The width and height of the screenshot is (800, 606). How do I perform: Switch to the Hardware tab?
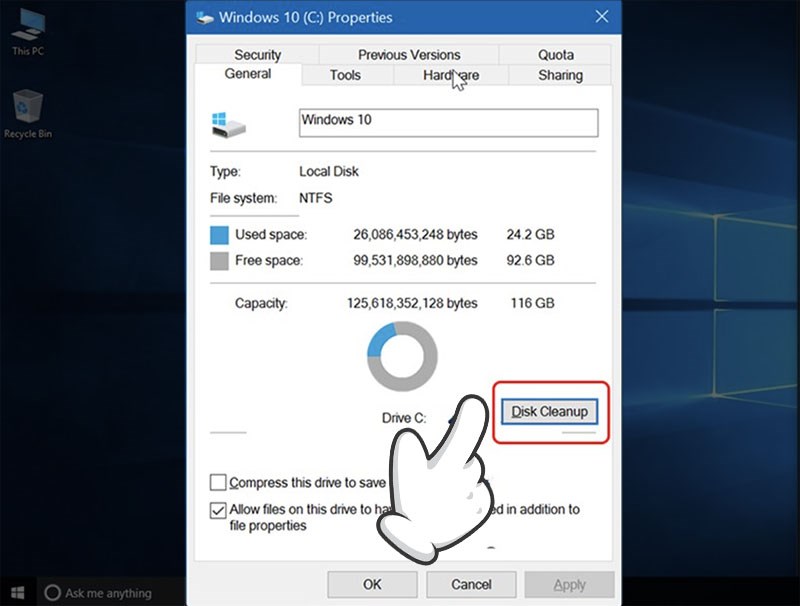point(451,75)
